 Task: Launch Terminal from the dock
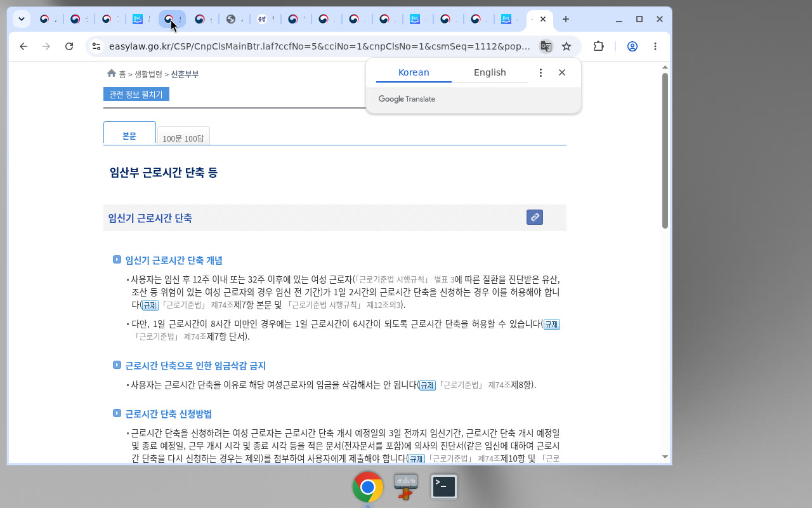444,487
